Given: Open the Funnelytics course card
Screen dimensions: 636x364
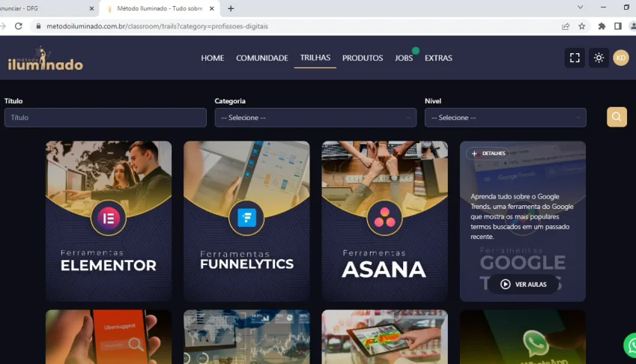Looking at the screenshot, I should pos(246,221).
